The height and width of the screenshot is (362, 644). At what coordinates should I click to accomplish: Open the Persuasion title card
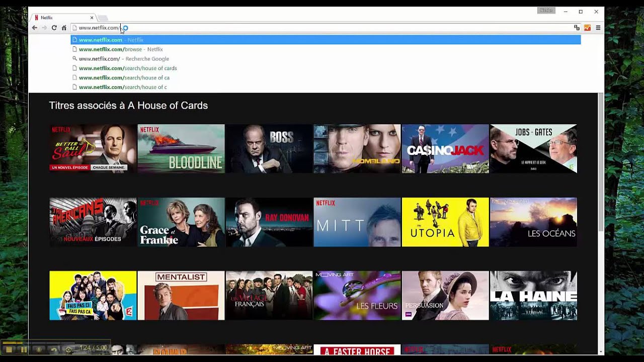[x=445, y=296]
